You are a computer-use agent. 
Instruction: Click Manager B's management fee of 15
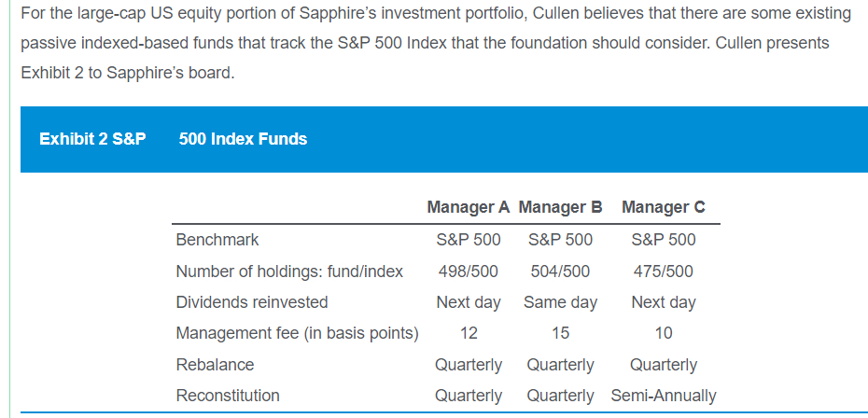(x=560, y=333)
